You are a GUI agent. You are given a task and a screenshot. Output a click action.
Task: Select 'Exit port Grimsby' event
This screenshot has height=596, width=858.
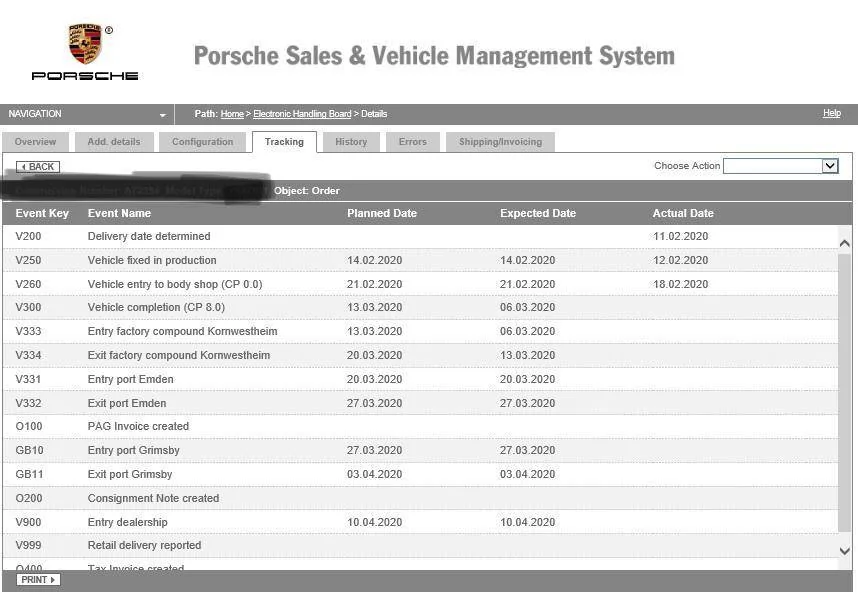pyautogui.click(x=130, y=475)
